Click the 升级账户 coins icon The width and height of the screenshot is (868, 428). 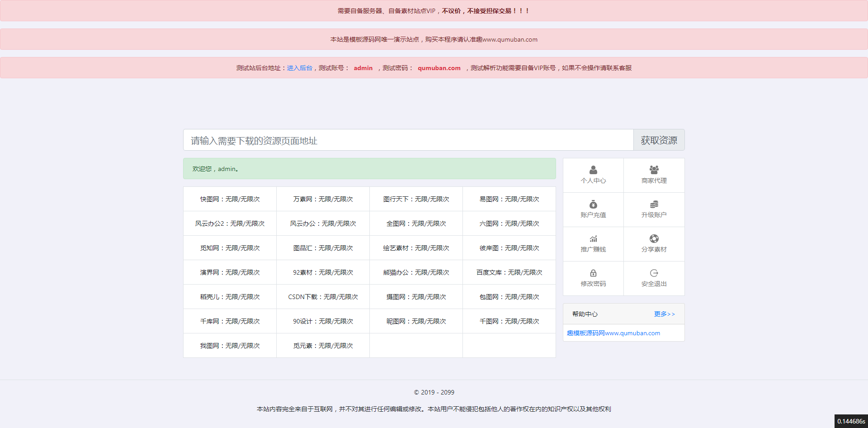[654, 204]
